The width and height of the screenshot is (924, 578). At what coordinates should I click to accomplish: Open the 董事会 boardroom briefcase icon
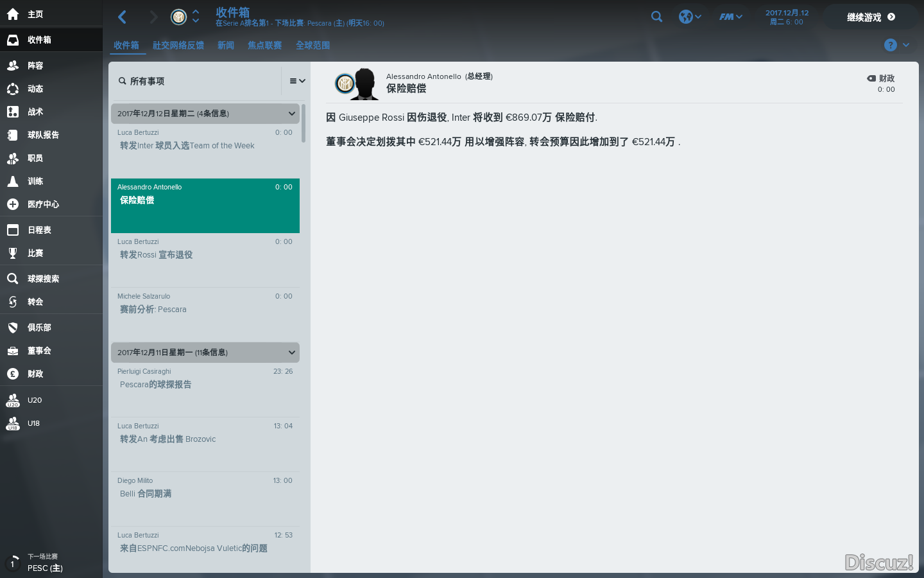coord(13,351)
